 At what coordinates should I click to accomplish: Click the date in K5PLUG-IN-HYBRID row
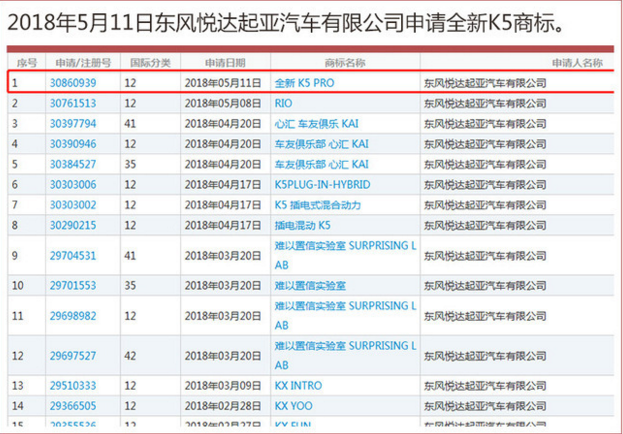click(222, 185)
